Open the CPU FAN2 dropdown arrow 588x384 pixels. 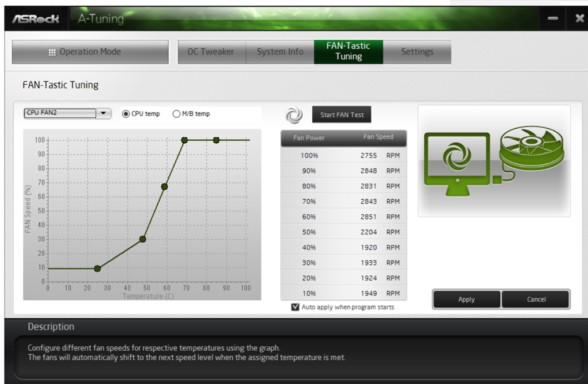(103, 113)
